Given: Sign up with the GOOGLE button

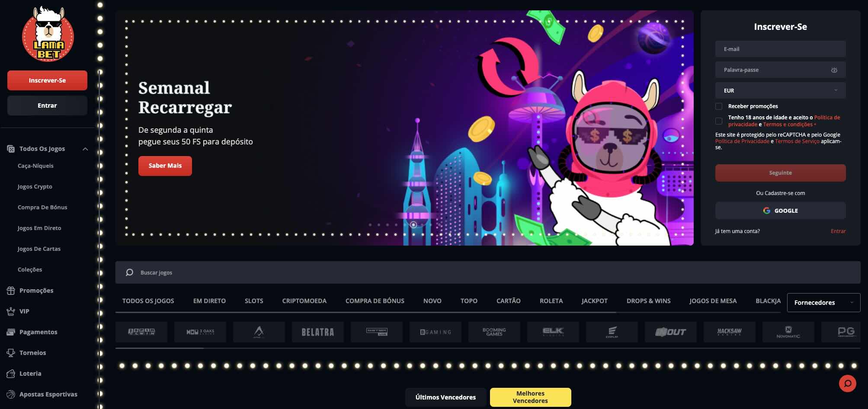Looking at the screenshot, I should (780, 211).
